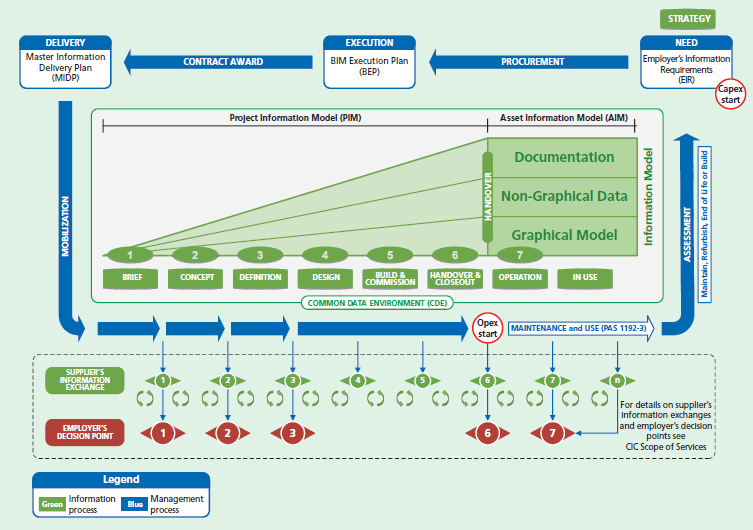Click the Green legend color swatch
Viewport: 753px width, 530px height.
52,504
